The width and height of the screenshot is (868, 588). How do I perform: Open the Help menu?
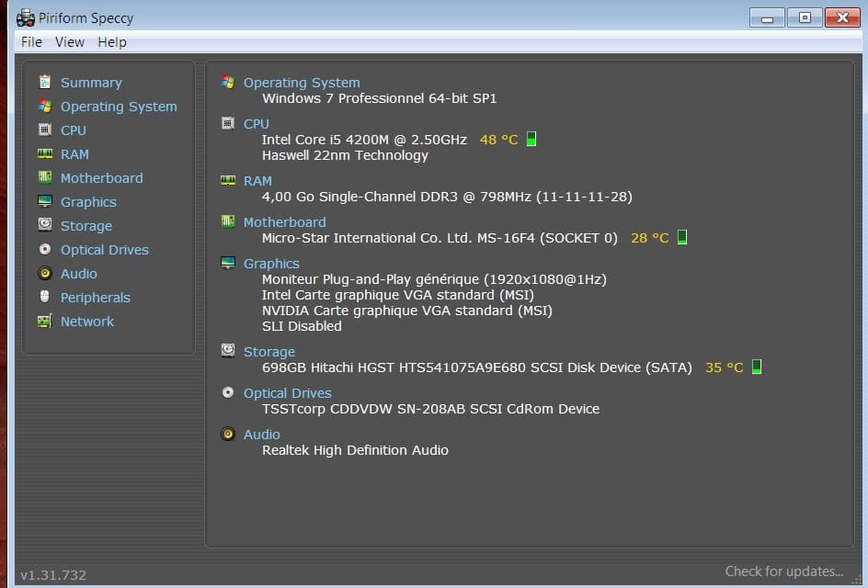[112, 42]
